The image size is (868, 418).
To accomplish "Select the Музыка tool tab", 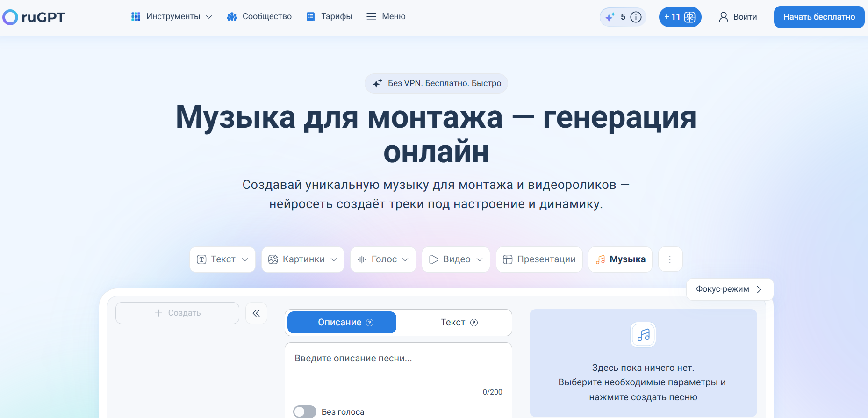I will (x=620, y=259).
